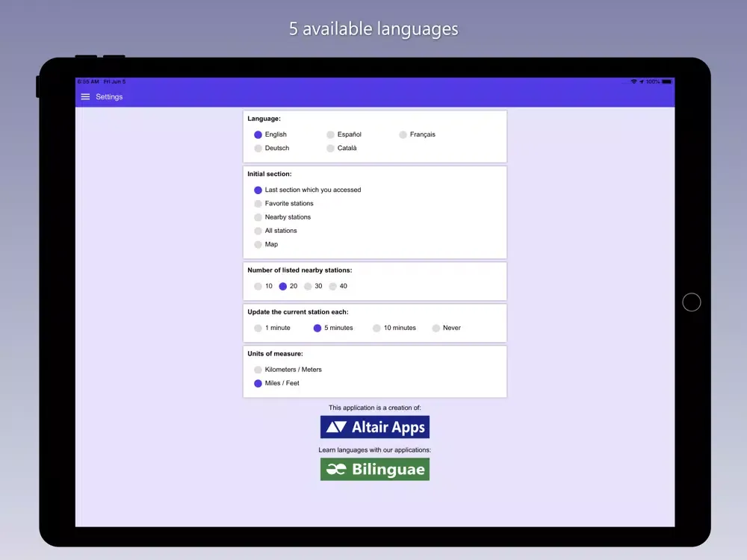Open the Altair Apps banner link
This screenshot has height=560, width=747.
coord(375,427)
